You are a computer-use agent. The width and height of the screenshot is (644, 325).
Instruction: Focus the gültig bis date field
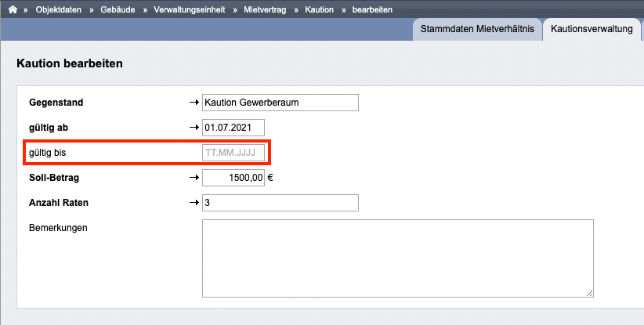pos(233,153)
